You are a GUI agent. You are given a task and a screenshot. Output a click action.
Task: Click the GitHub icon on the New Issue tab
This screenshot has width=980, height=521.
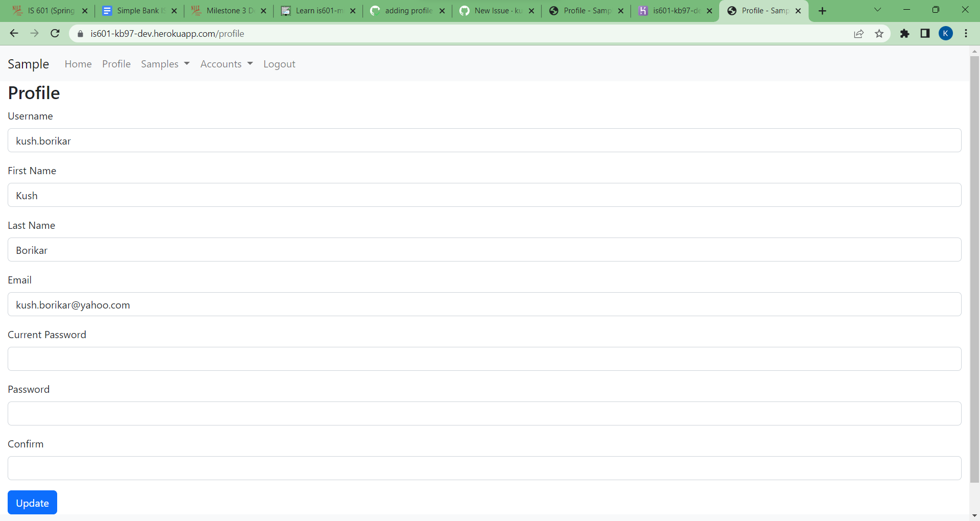tap(465, 10)
